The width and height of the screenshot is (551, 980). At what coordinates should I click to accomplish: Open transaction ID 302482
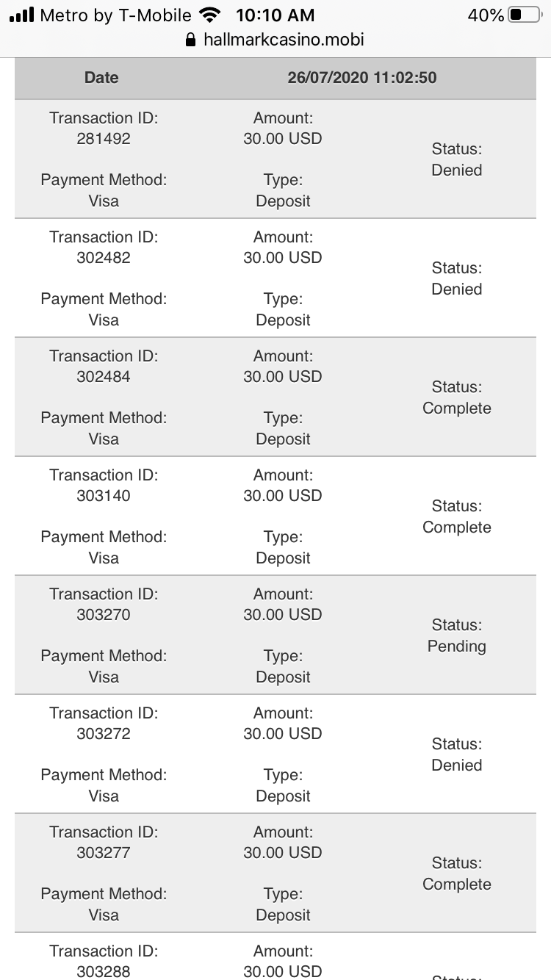(104, 258)
